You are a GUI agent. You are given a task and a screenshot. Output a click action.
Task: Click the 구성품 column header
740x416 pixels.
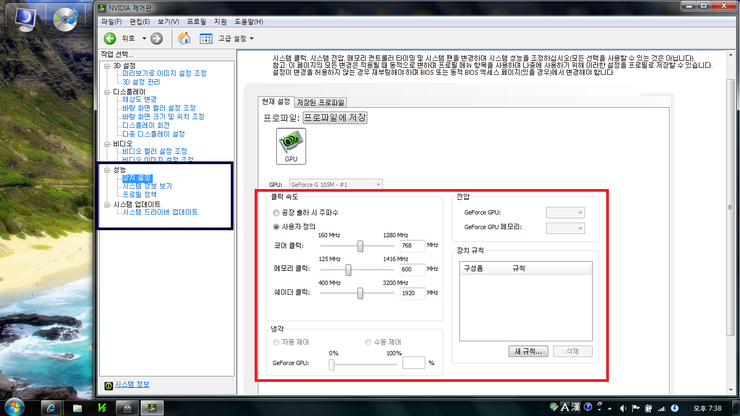tap(484, 269)
